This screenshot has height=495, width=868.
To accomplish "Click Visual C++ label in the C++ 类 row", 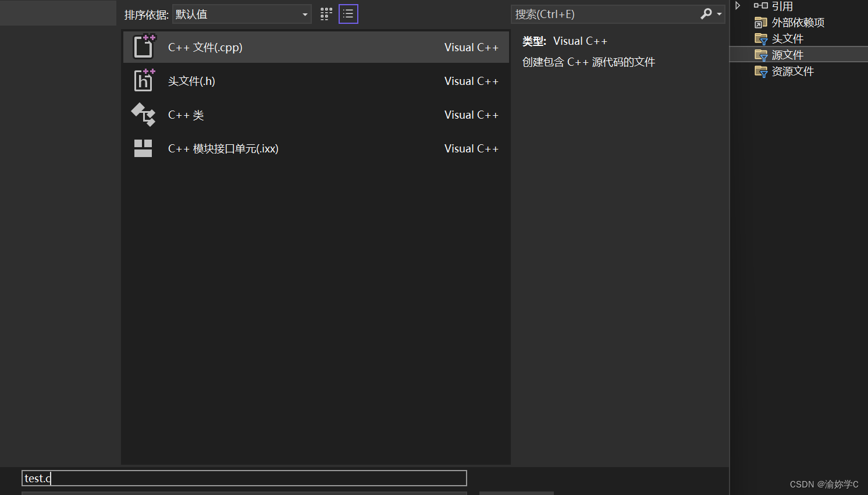I will point(471,115).
